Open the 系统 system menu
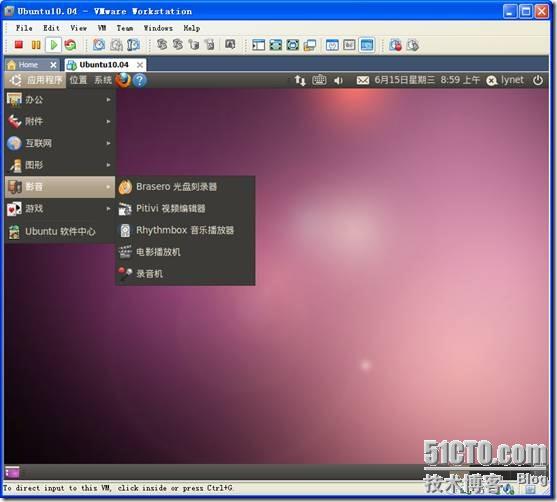 (x=103, y=80)
